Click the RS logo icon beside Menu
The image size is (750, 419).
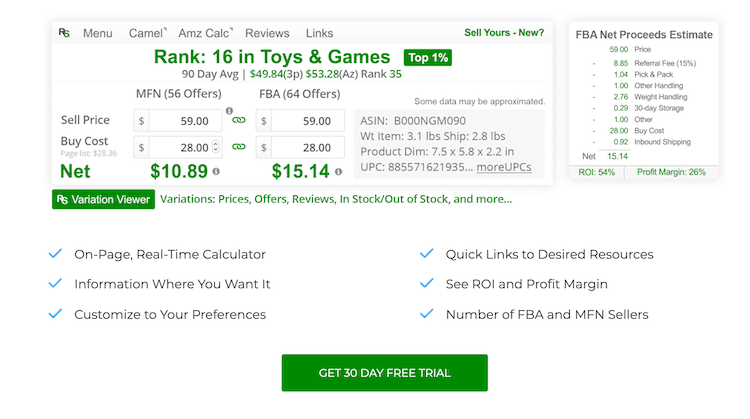tap(65, 33)
